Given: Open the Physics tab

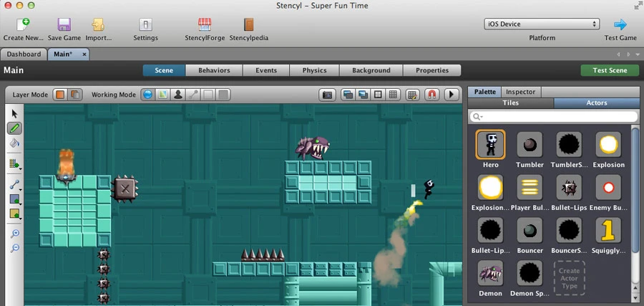Looking at the screenshot, I should tap(314, 70).
